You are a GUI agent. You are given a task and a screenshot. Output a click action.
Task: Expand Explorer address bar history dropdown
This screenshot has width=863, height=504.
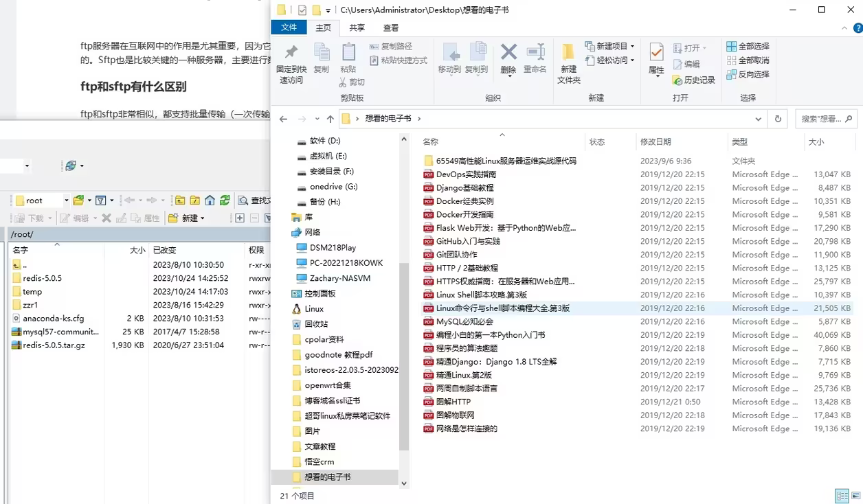click(759, 119)
